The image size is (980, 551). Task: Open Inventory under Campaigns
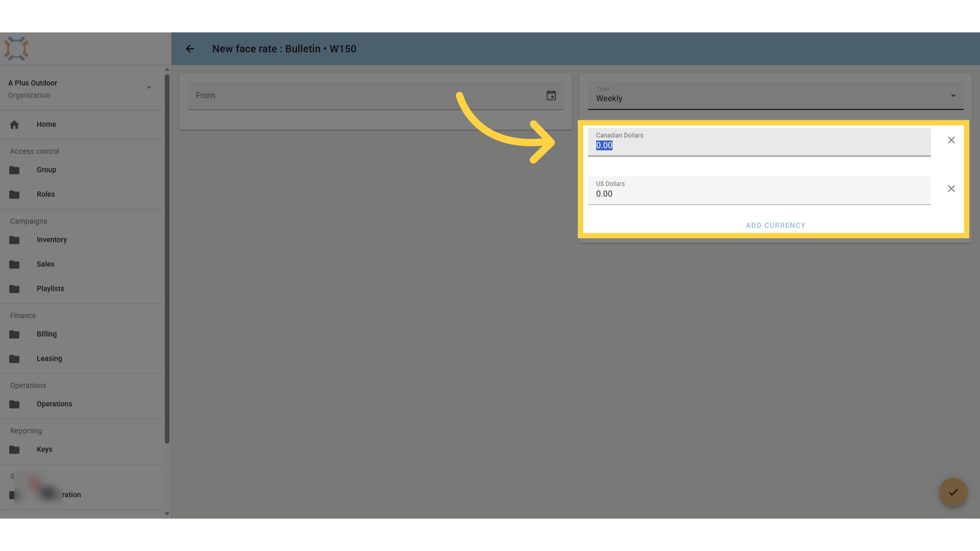[x=82, y=240]
